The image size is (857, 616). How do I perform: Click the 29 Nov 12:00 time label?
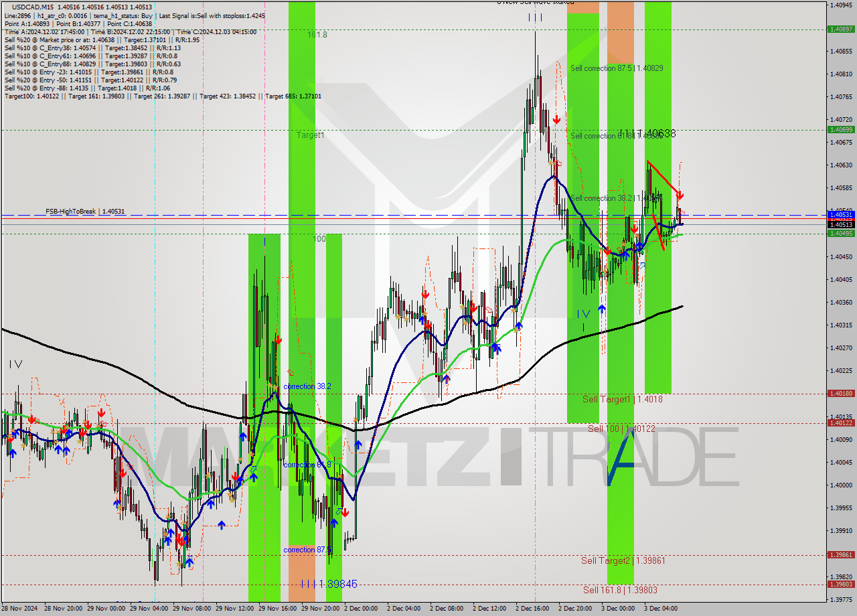234,609
